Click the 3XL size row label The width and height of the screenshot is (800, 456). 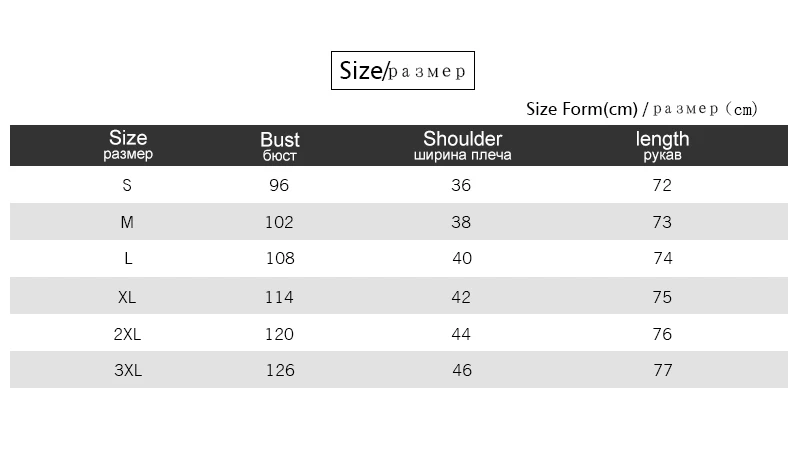tap(128, 371)
